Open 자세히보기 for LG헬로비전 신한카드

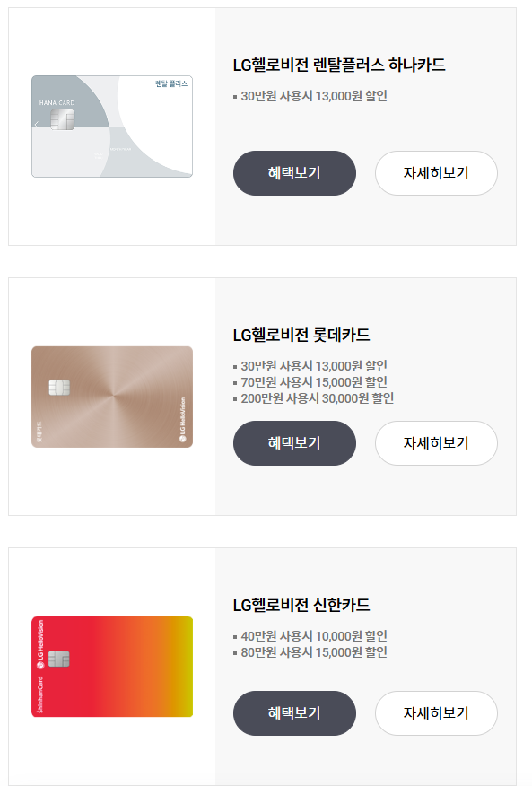pos(436,713)
